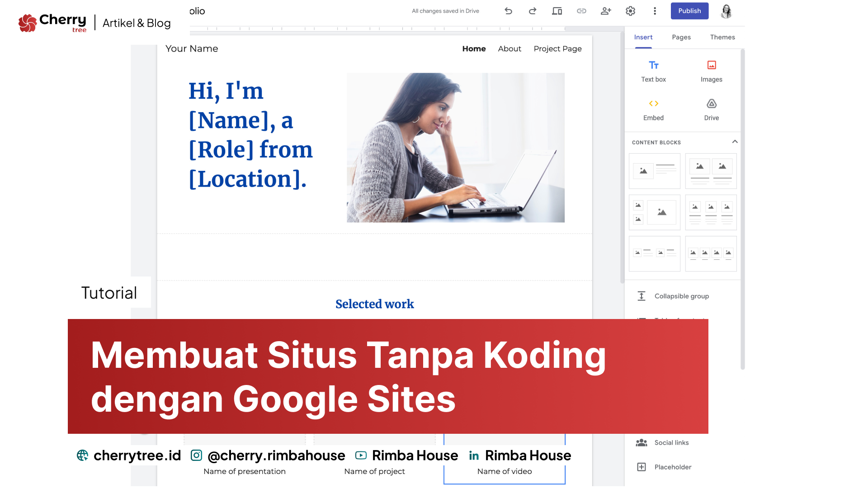This screenshot has height=488, width=868.
Task: Select the four images row block
Action: [711, 253]
